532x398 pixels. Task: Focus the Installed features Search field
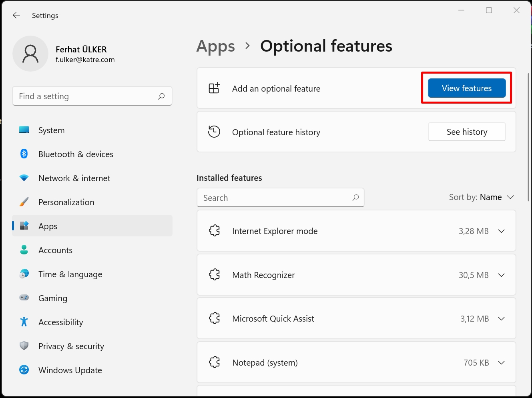(x=281, y=198)
